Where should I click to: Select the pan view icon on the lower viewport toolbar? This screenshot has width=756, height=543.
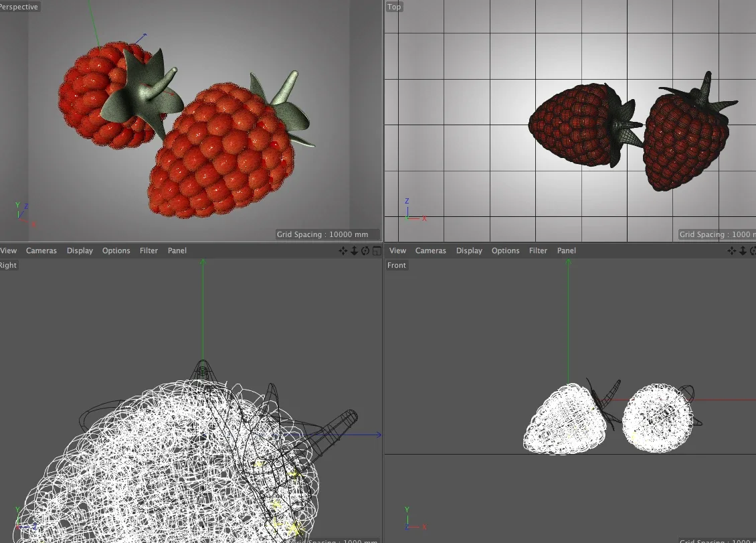732,250
